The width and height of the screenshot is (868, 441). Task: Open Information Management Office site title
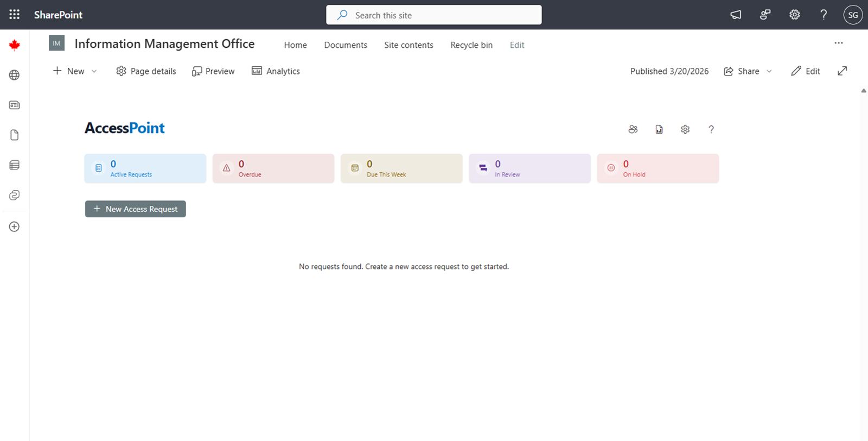tap(164, 44)
